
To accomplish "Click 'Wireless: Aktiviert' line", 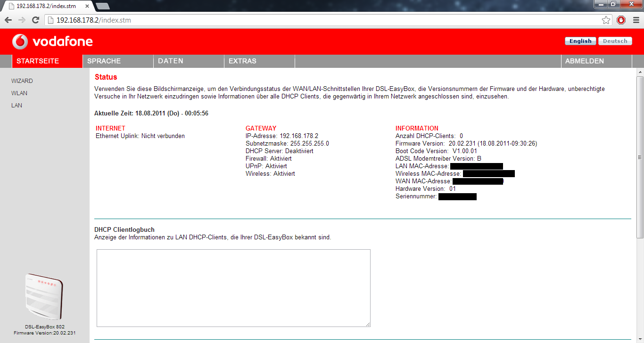I will [270, 174].
